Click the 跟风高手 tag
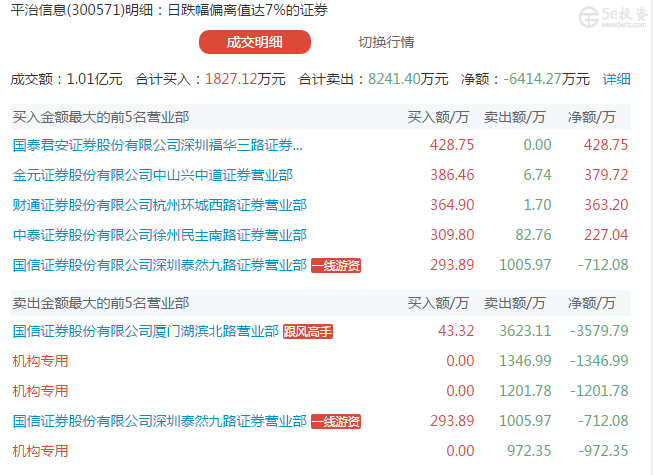This screenshot has height=475, width=653. tap(308, 332)
